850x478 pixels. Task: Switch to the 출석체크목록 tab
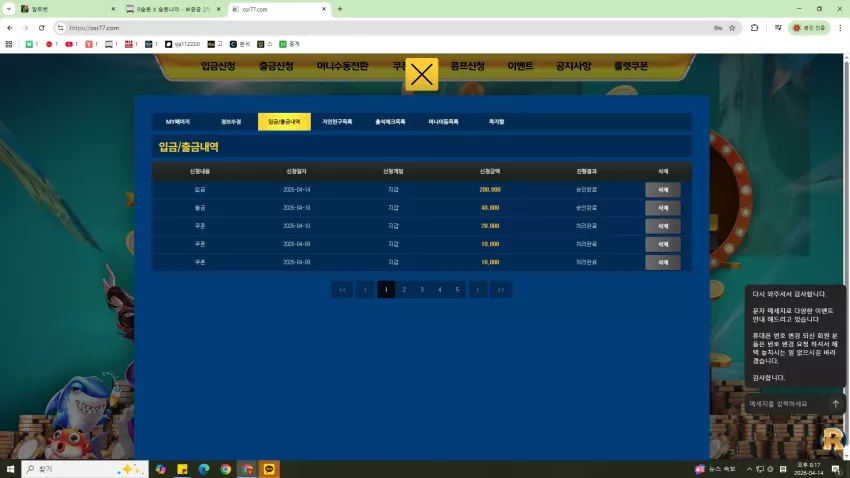pyautogui.click(x=390, y=122)
